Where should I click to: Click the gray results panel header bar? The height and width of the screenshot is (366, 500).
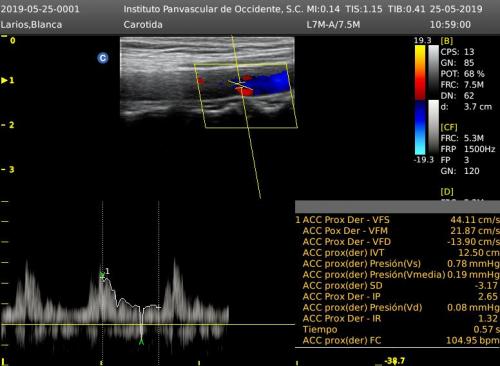click(397, 207)
